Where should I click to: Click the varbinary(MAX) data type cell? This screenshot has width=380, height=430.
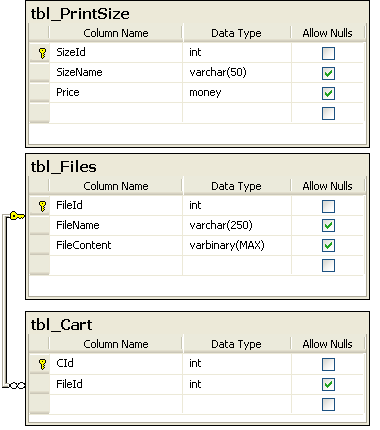coord(237,245)
